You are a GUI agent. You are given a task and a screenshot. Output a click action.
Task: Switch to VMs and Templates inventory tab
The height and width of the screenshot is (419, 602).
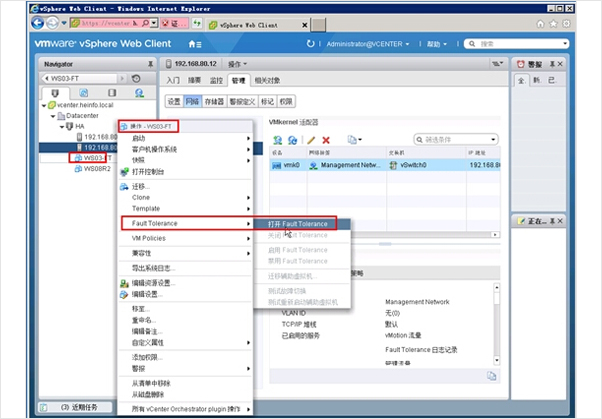[x=83, y=93]
